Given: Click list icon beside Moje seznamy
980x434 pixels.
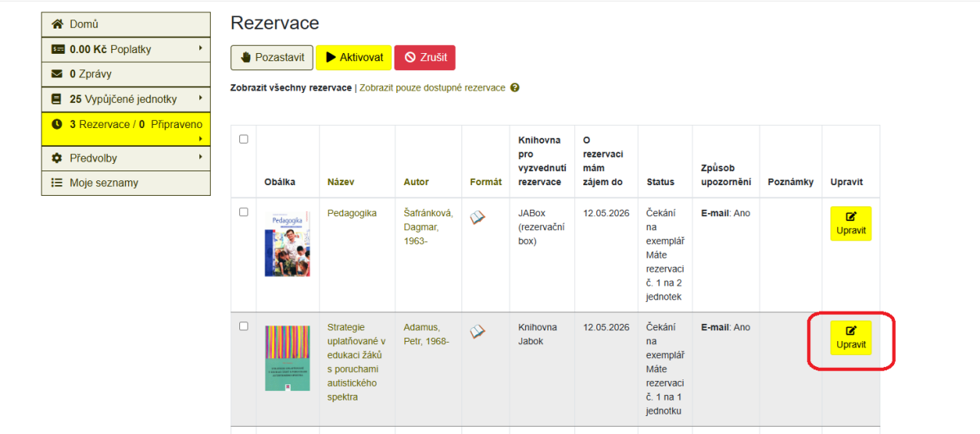Looking at the screenshot, I should (x=57, y=183).
